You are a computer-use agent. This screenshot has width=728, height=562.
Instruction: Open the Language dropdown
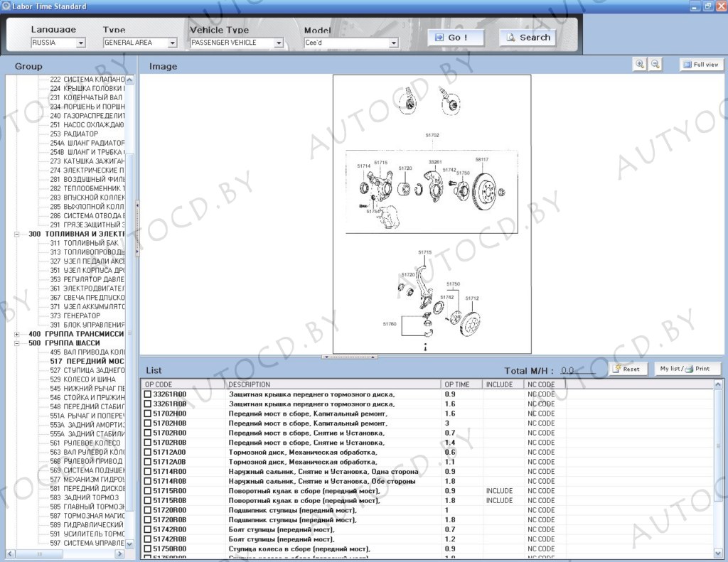(x=80, y=43)
